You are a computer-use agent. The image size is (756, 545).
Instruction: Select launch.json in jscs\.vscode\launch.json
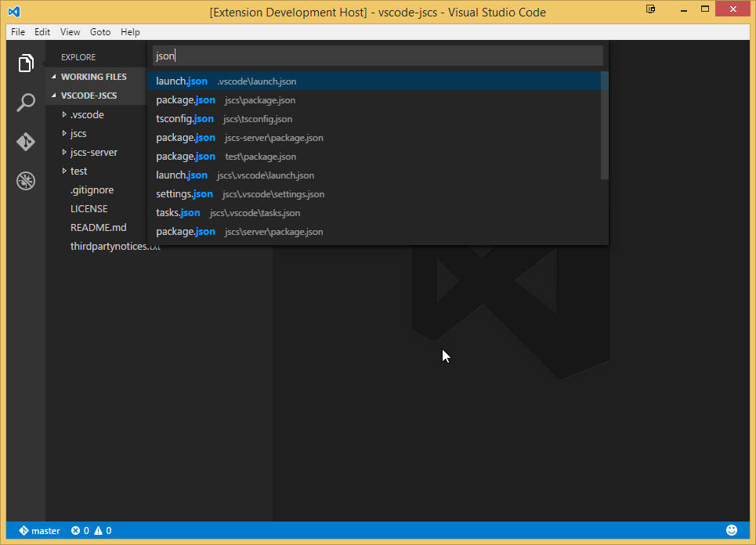[374, 175]
